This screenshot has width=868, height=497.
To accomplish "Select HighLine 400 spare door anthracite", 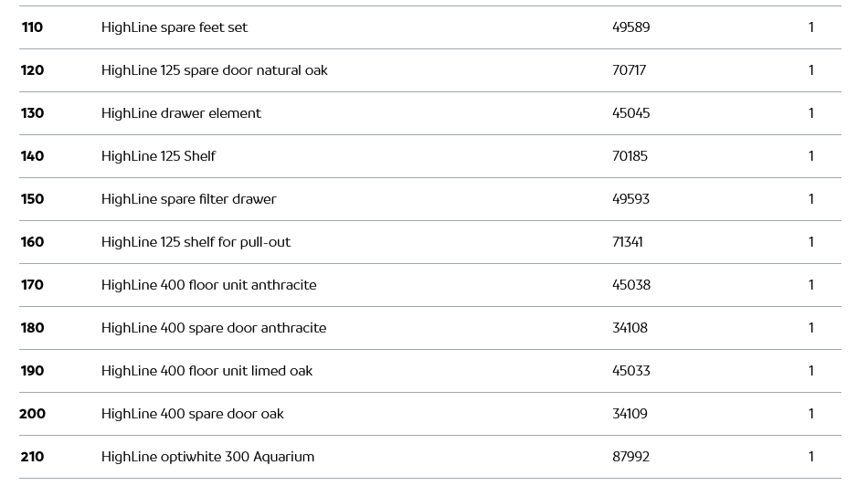I will point(214,328).
